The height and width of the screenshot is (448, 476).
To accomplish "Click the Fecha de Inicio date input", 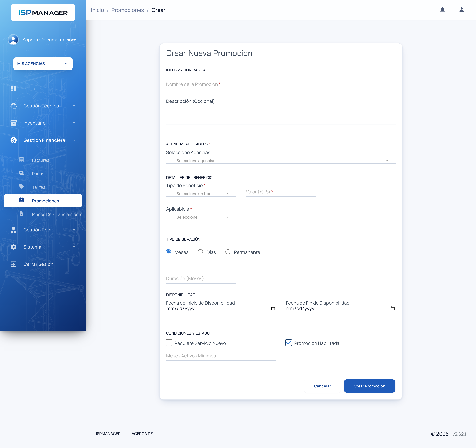I will tap(221, 309).
